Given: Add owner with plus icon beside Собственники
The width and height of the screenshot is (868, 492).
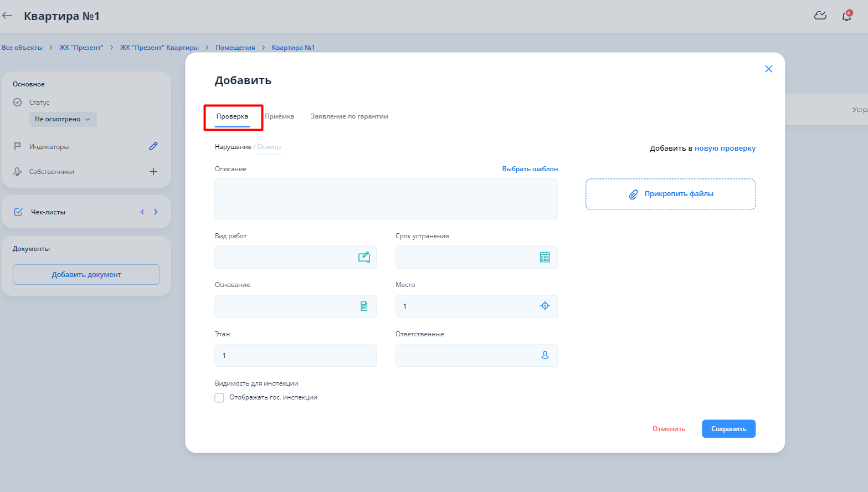Looking at the screenshot, I should point(153,172).
